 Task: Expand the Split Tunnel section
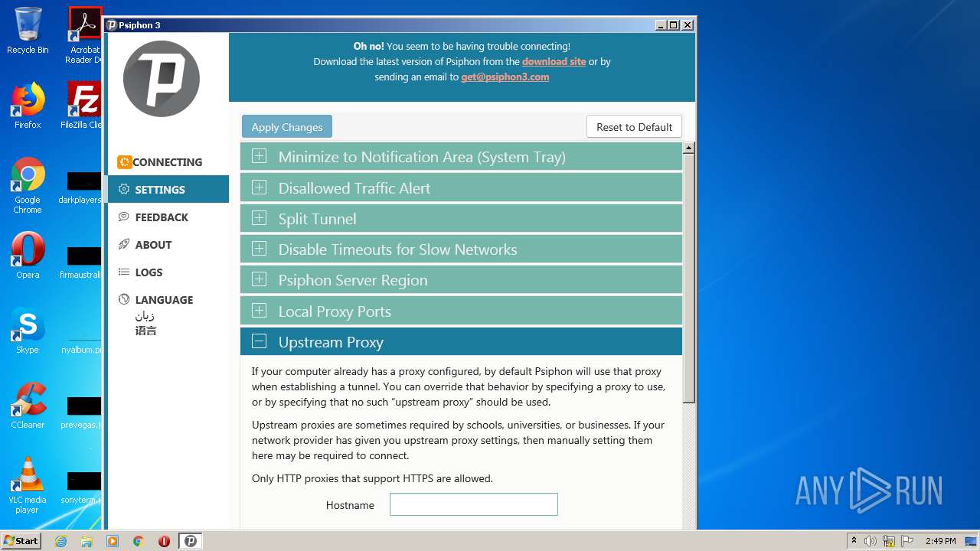[461, 219]
